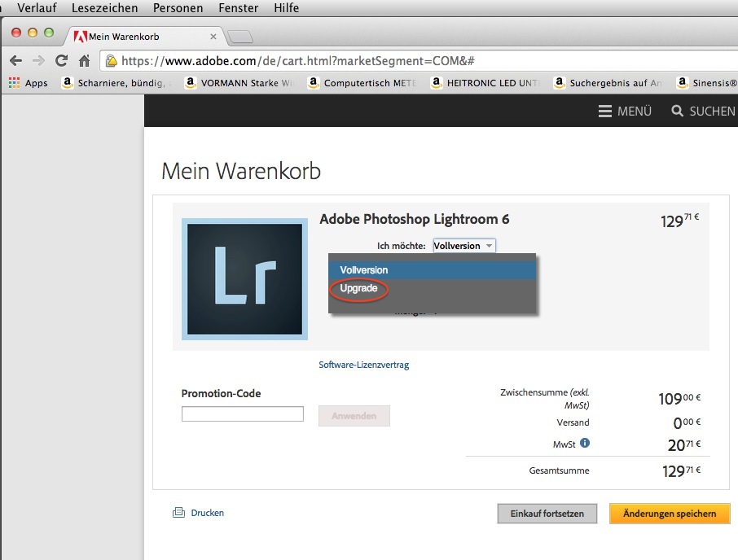Open the Personen menu
Image resolution: width=738 pixels, height=560 pixels.
(x=178, y=8)
